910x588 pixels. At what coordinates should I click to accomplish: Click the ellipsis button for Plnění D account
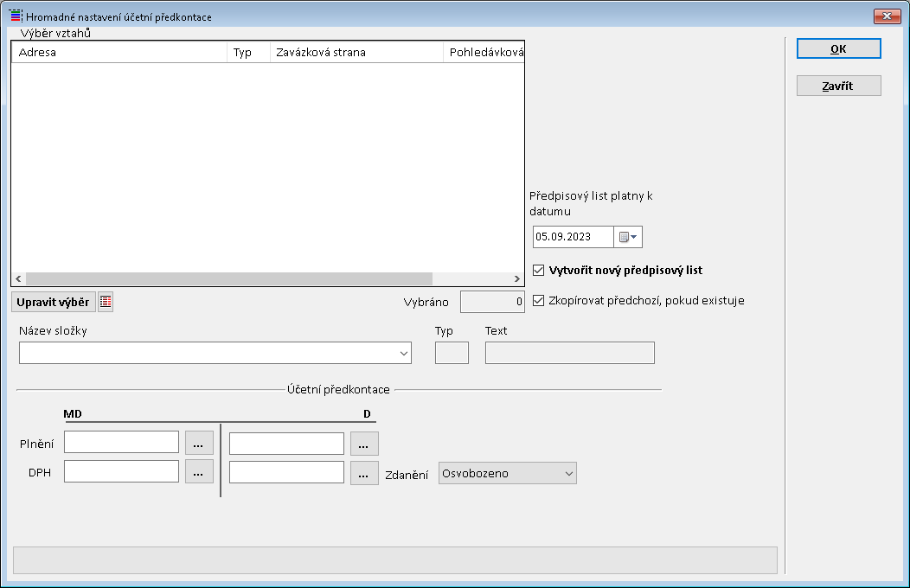(364, 444)
